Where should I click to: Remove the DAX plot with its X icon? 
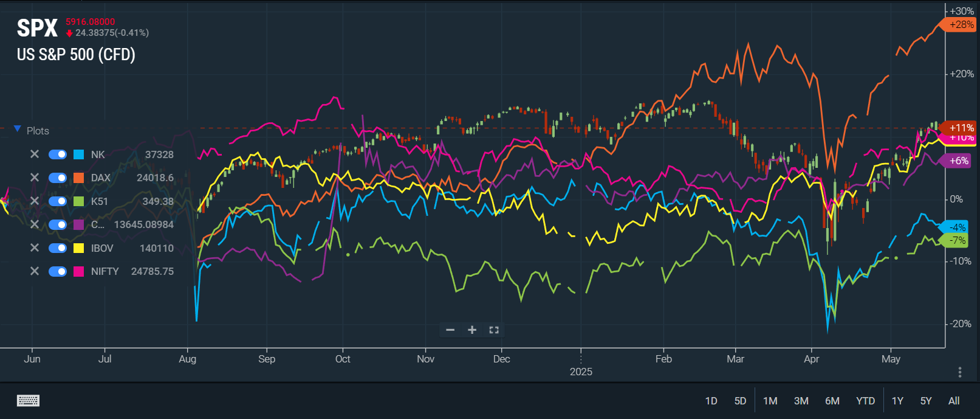(x=35, y=178)
